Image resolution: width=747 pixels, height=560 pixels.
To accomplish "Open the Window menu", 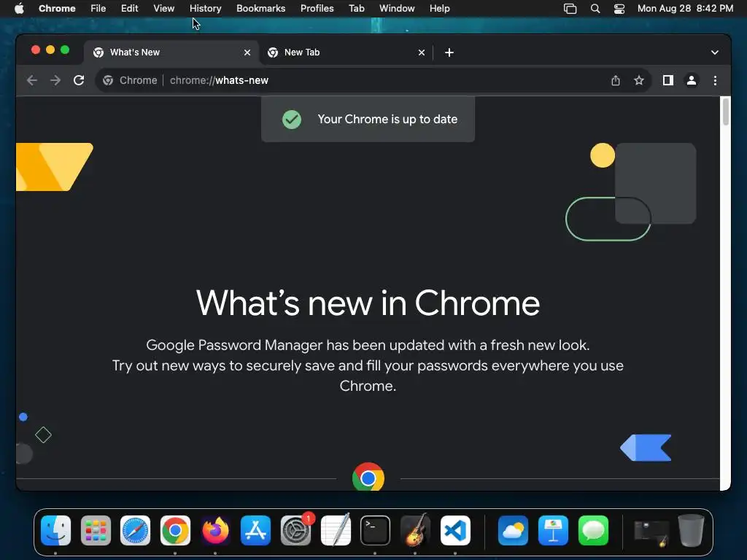I will coord(397,9).
